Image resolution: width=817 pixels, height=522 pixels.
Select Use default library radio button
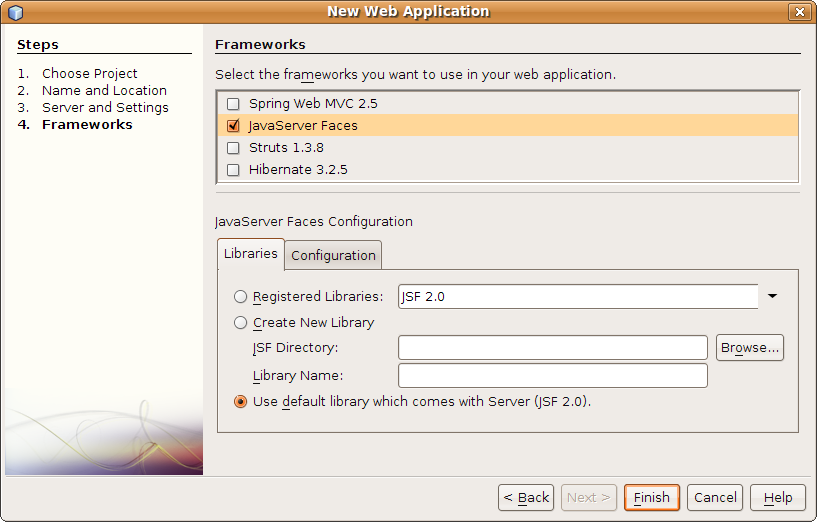240,402
